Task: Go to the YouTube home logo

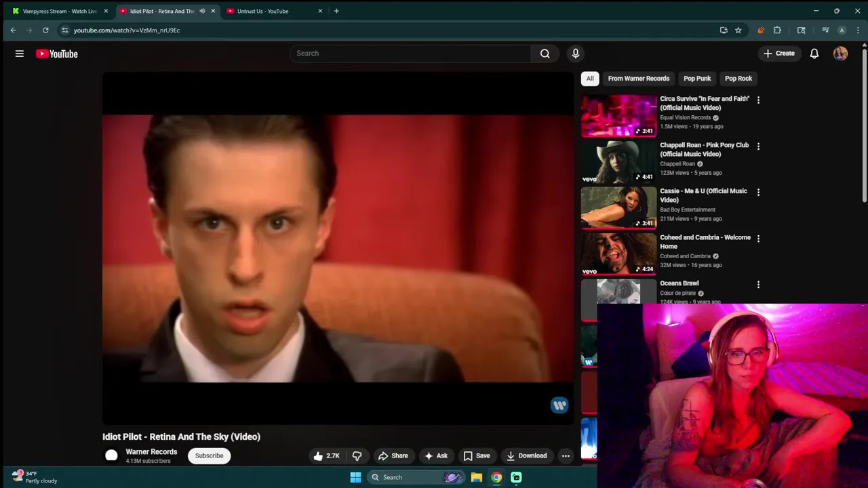Action: [x=57, y=54]
